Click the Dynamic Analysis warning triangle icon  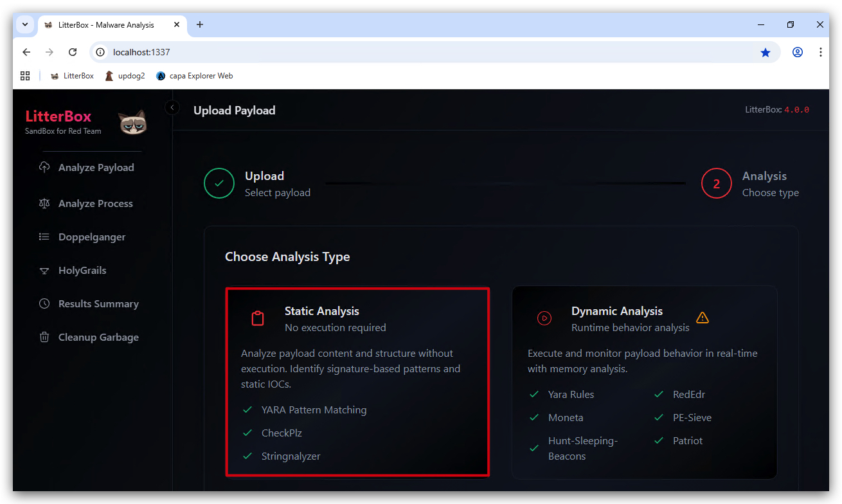[x=703, y=318]
